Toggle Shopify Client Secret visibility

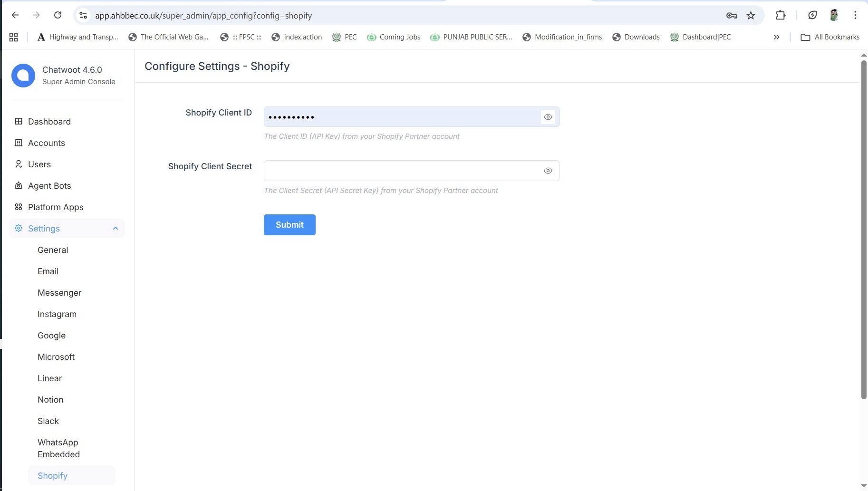click(x=548, y=171)
